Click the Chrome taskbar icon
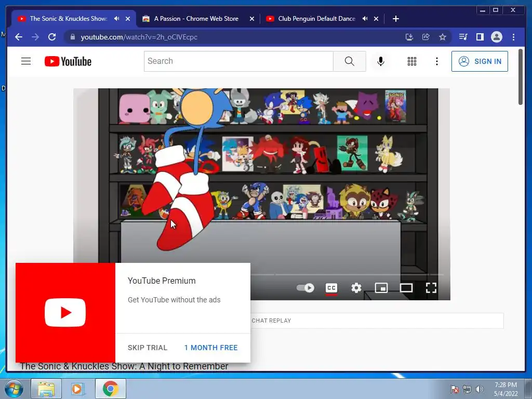This screenshot has height=399, width=532. [110, 389]
